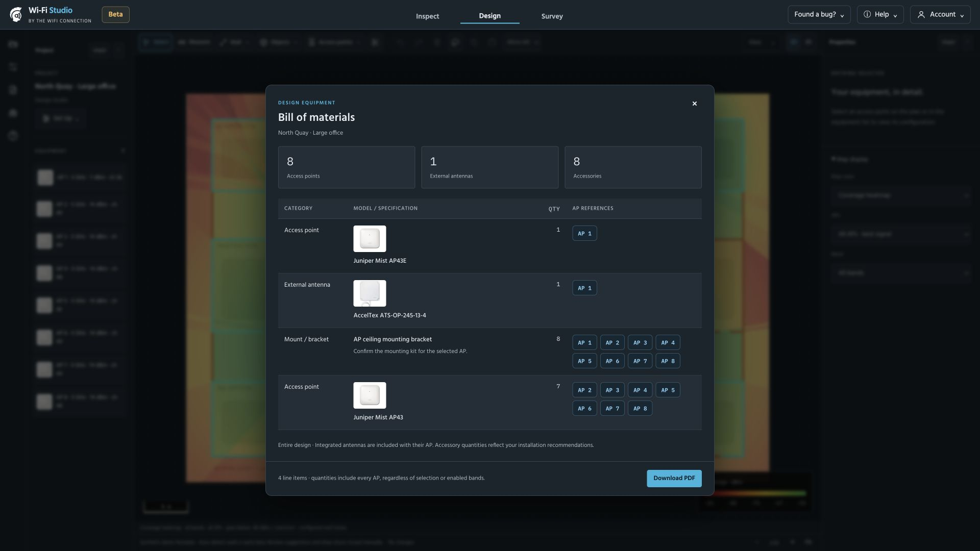Click the Juniper Mist AP43E thumbnail

(370, 239)
